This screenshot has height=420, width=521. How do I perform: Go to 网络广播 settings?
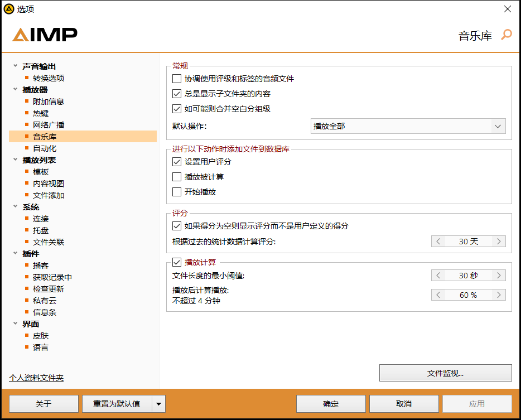[49, 125]
